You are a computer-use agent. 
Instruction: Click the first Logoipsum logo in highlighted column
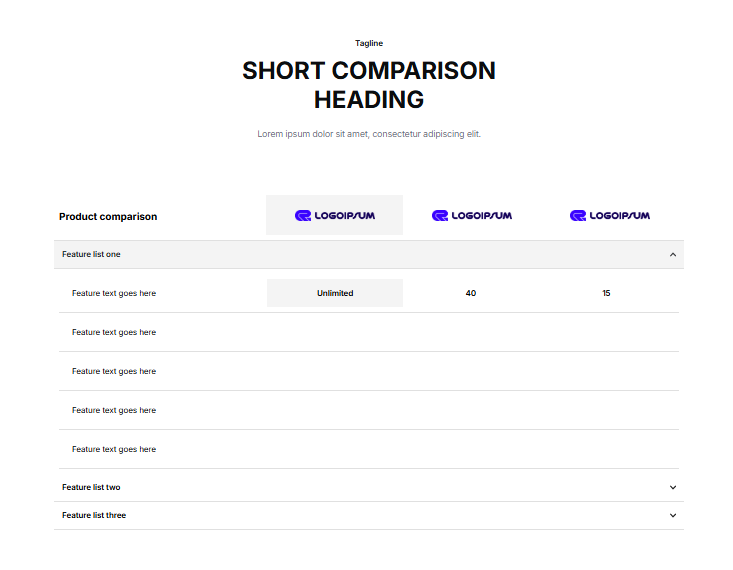click(x=334, y=216)
